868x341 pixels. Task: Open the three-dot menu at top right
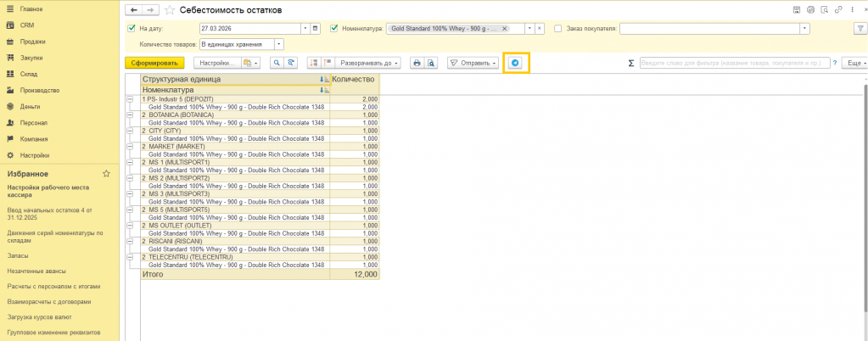click(x=851, y=9)
